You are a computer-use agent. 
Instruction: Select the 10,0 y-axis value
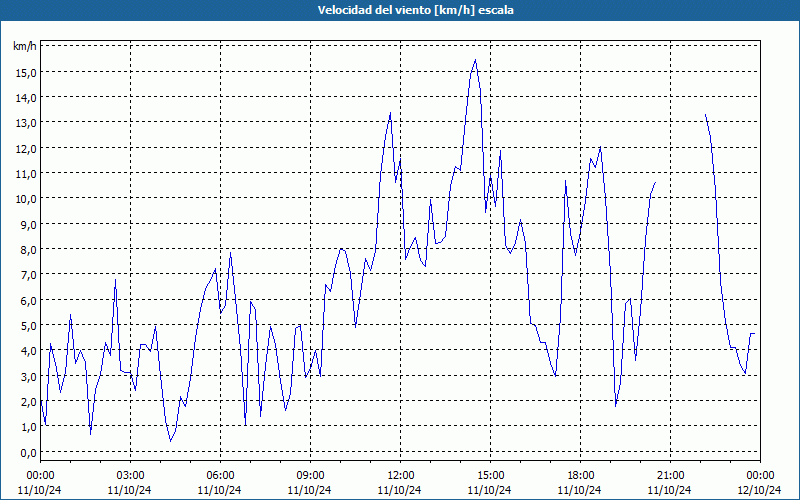tap(26, 199)
